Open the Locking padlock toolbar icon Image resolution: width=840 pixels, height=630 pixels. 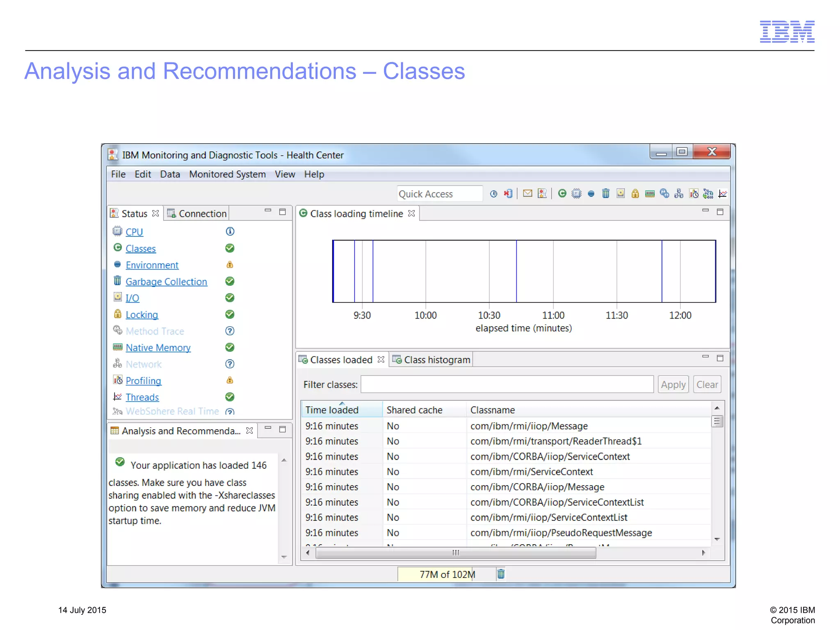click(635, 194)
